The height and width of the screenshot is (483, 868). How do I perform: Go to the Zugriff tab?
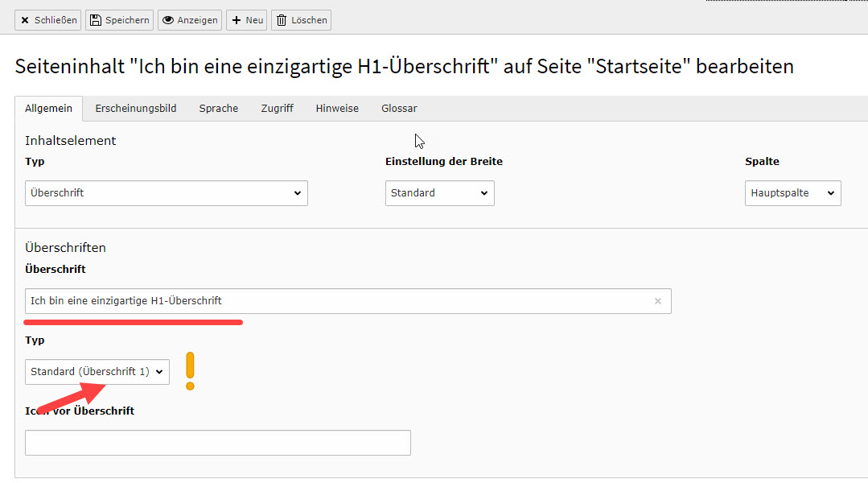click(277, 109)
